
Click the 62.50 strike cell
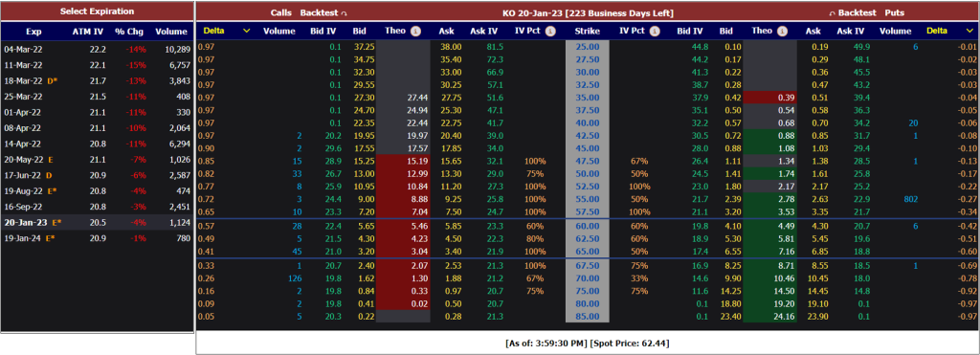(588, 239)
